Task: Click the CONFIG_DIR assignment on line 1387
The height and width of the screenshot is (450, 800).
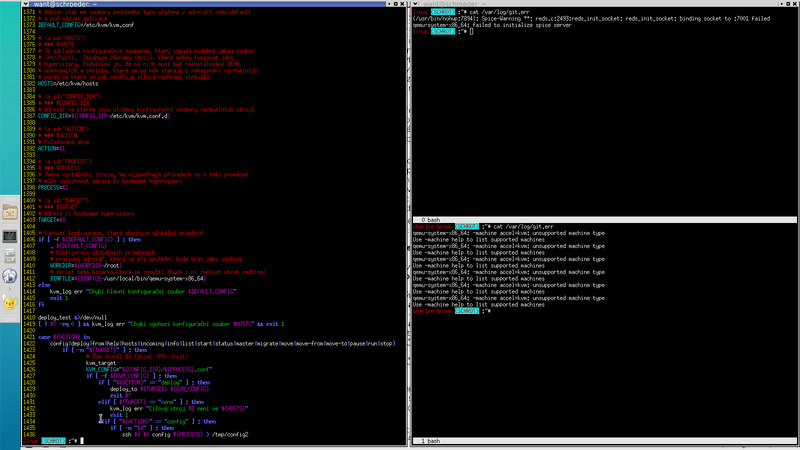Action: pos(104,116)
